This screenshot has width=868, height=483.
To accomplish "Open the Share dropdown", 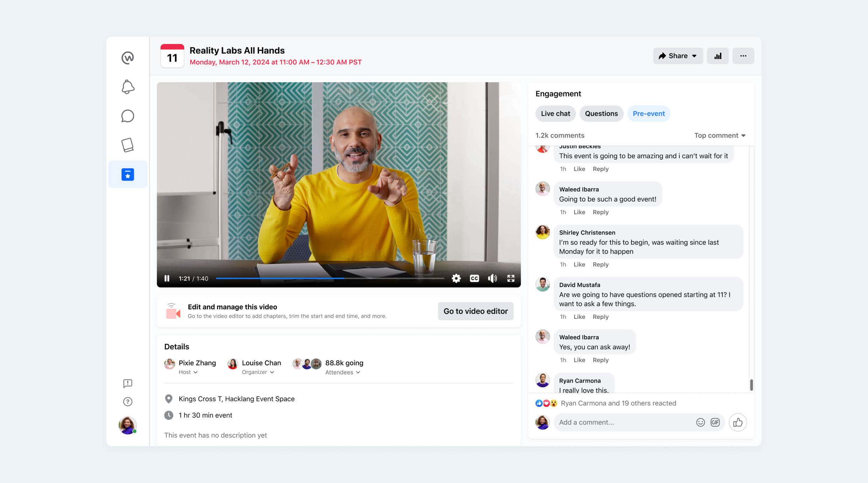I will pos(678,56).
